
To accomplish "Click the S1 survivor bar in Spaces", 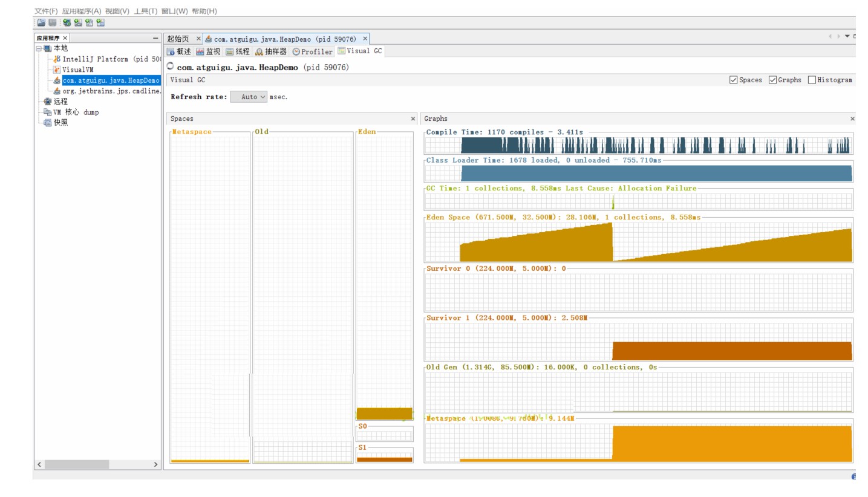I will [x=384, y=460].
